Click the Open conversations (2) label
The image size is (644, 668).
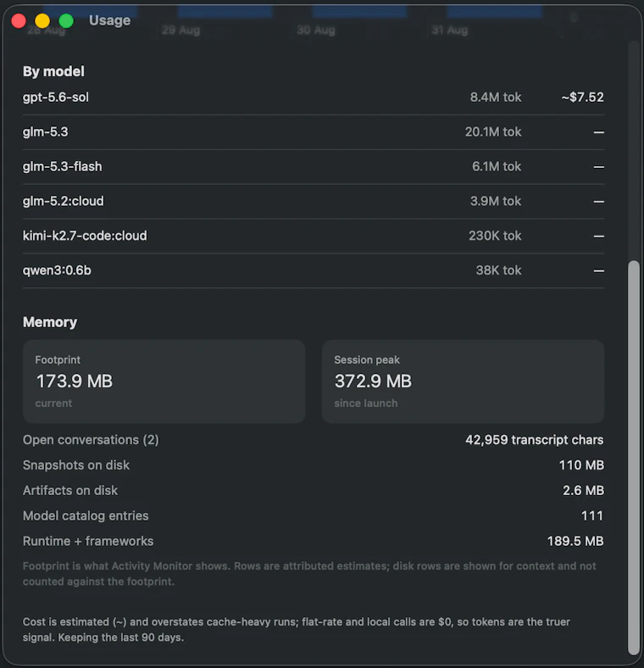(91, 440)
